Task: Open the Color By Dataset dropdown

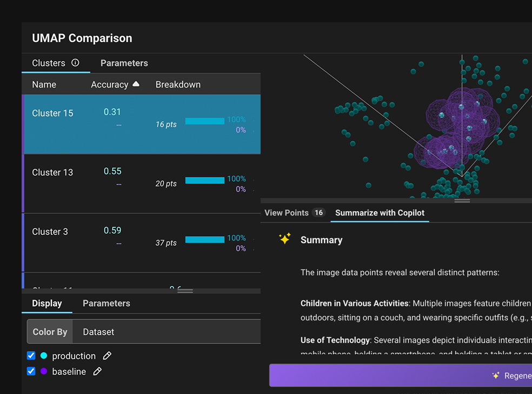Action: coord(168,332)
